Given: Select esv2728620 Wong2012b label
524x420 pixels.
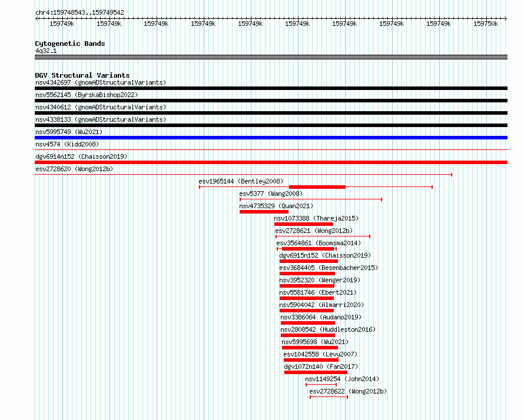Looking at the screenshot, I should pyautogui.click(x=74, y=169).
